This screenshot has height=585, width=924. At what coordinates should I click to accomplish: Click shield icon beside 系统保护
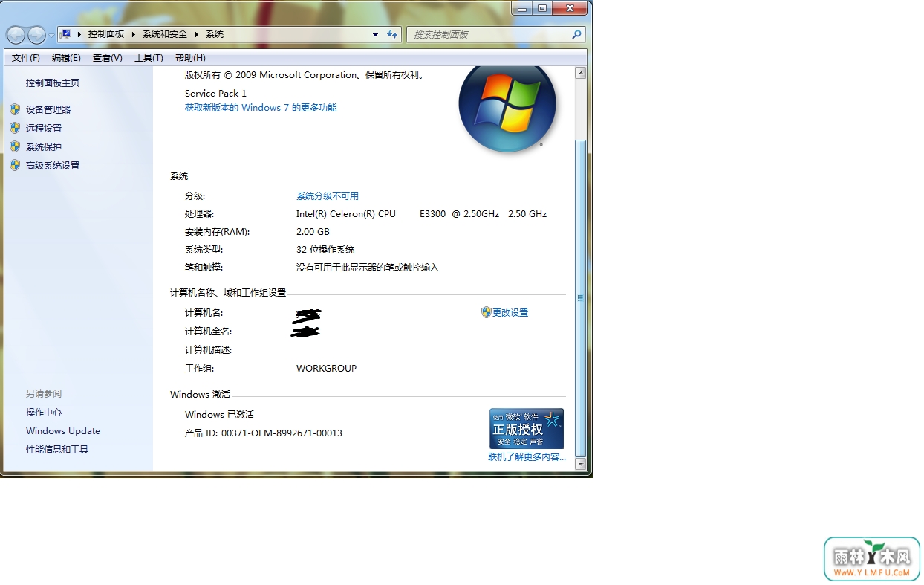tap(15, 146)
